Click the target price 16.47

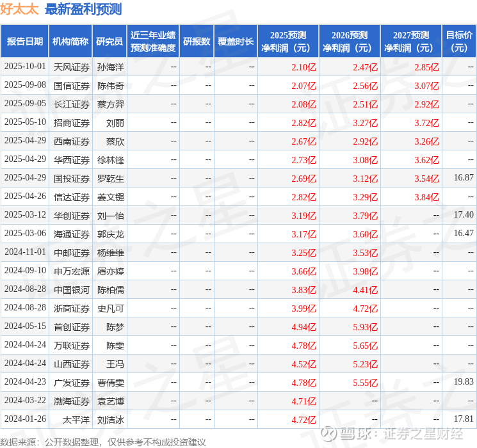click(464, 233)
